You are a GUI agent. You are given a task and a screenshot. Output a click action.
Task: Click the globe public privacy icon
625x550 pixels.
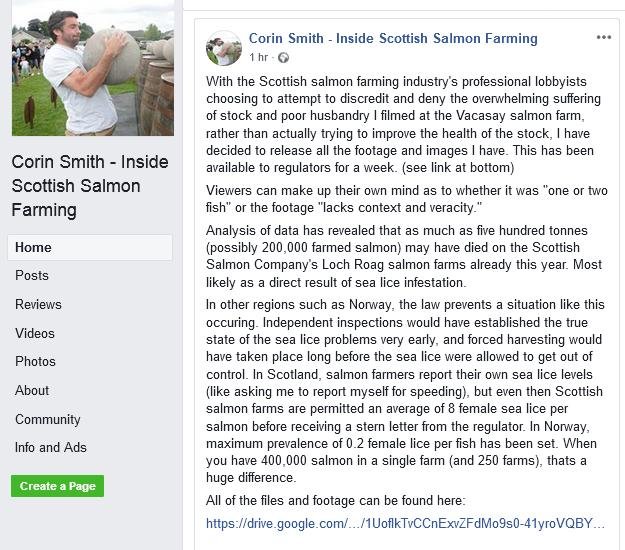[x=283, y=58]
